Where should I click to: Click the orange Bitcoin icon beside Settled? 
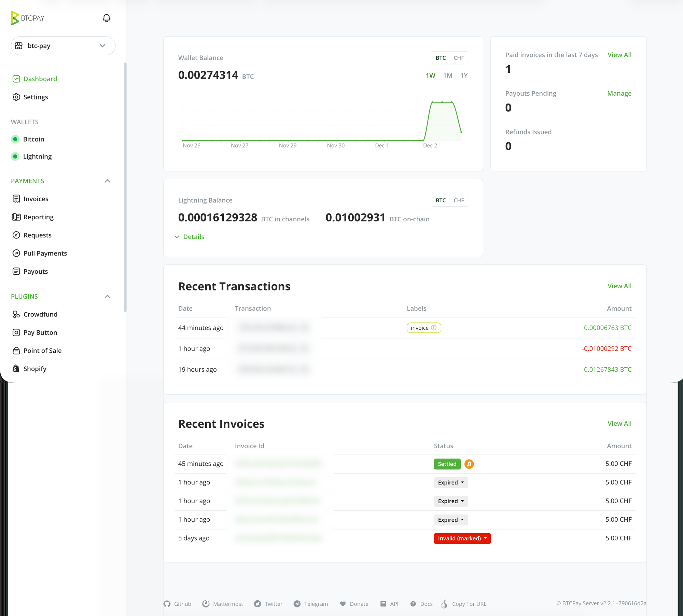469,464
